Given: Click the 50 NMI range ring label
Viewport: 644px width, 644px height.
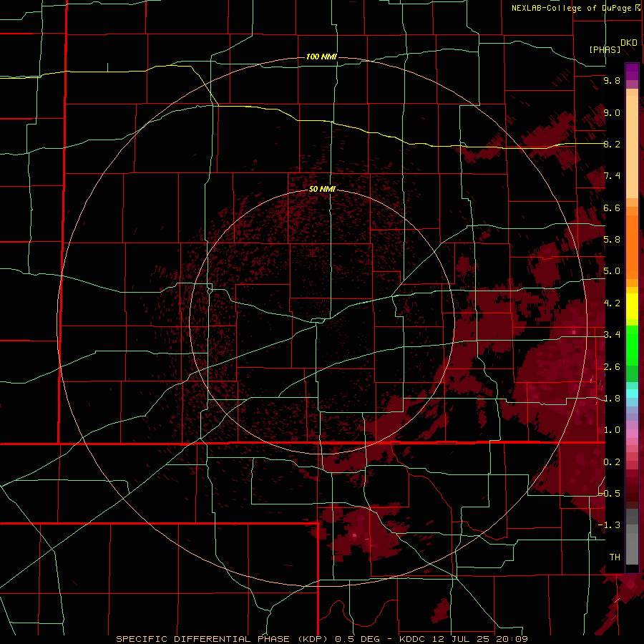Looking at the screenshot, I should [323, 189].
